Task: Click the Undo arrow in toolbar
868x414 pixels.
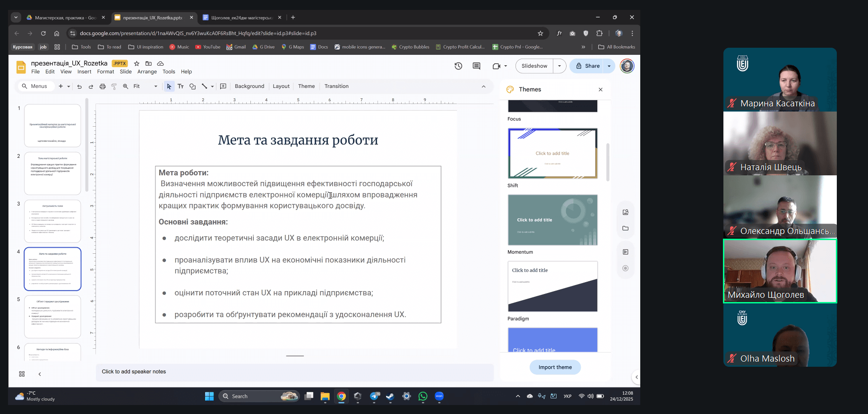Action: tap(79, 86)
